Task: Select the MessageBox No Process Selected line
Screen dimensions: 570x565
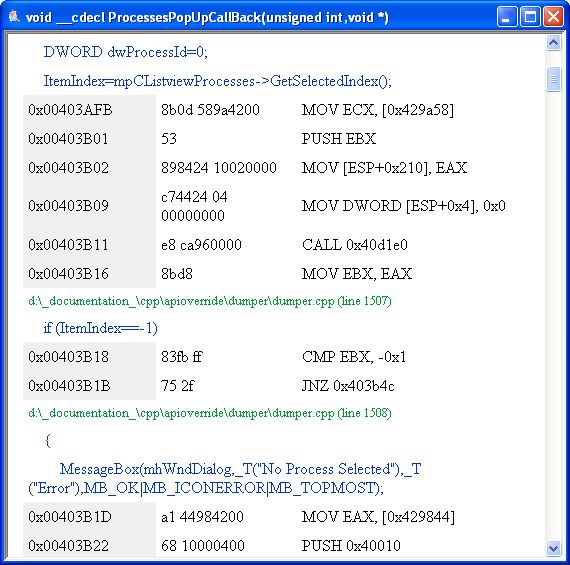Action: [x=225, y=478]
